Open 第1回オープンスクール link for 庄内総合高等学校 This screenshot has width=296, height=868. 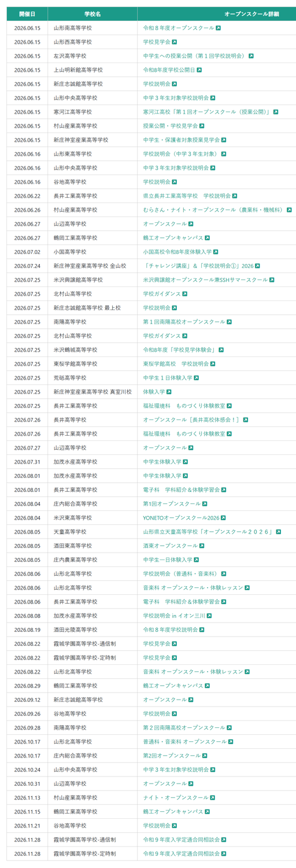[x=172, y=504]
